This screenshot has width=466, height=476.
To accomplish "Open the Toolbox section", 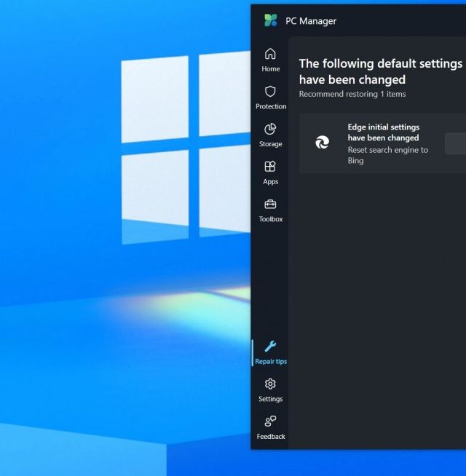I will (x=270, y=210).
